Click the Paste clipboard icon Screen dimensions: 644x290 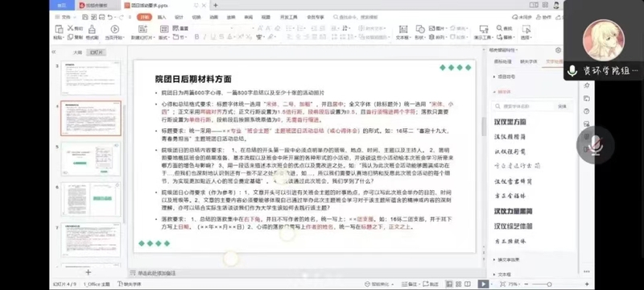pos(59,29)
